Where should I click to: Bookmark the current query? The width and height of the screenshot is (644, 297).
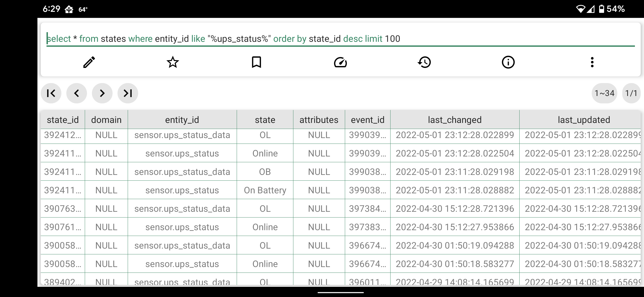pos(256,62)
